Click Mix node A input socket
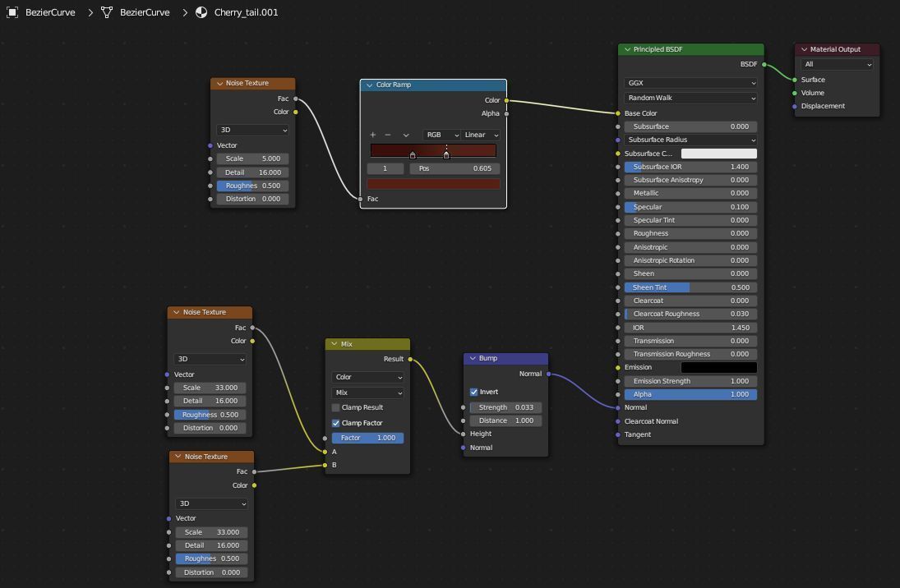The height and width of the screenshot is (588, 900). pos(325,452)
